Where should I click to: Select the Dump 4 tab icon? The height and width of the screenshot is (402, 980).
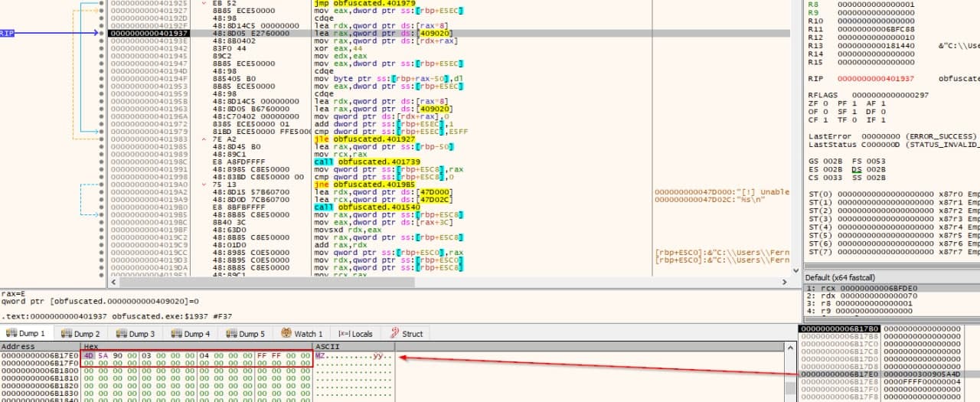(176, 334)
